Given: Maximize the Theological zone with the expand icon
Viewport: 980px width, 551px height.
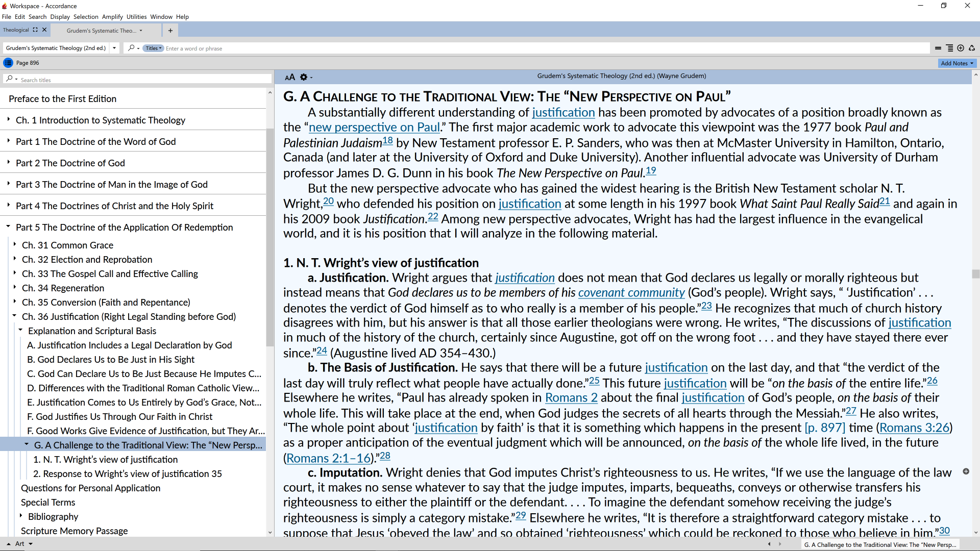Looking at the screenshot, I should pyautogui.click(x=35, y=30).
